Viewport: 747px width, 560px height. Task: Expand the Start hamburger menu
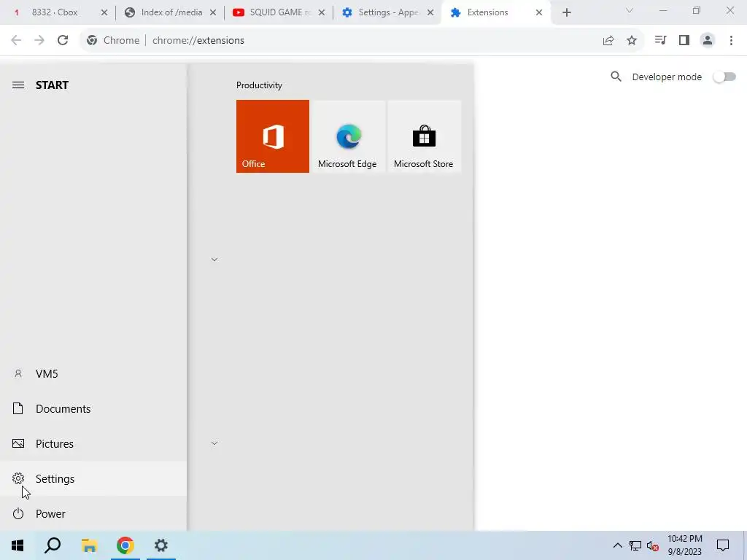pos(18,85)
